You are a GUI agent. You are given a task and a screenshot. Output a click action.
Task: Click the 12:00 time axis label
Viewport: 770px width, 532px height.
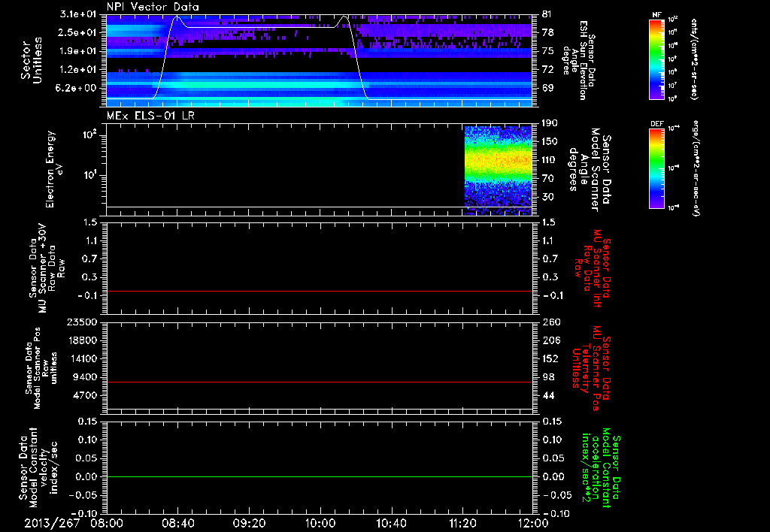coord(533,523)
